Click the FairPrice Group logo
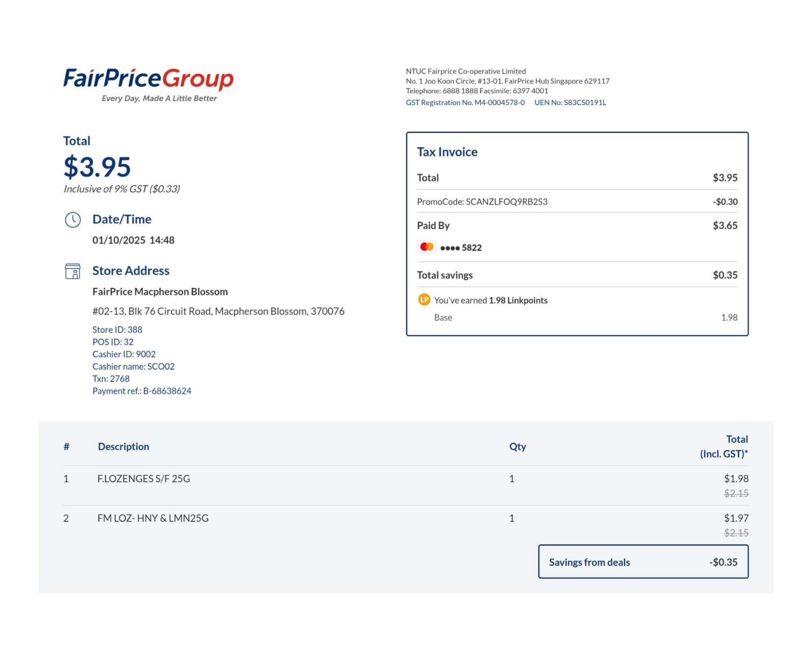This screenshot has width=812, height=661. tap(148, 84)
